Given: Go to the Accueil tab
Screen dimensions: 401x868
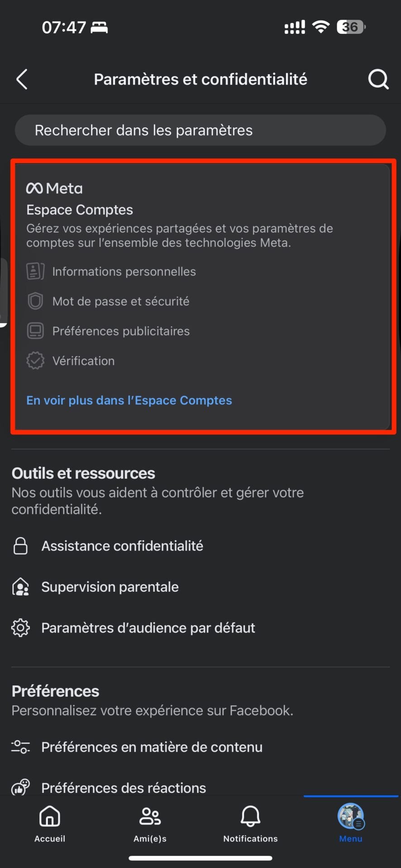Looking at the screenshot, I should (50, 824).
